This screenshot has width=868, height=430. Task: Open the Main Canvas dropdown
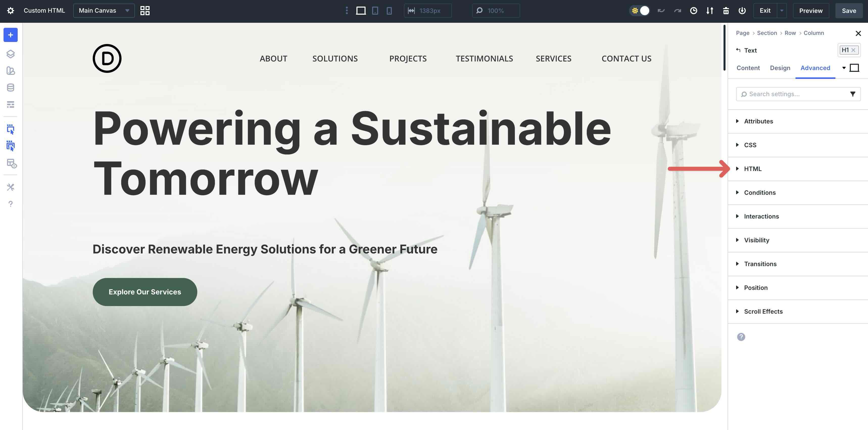(103, 10)
